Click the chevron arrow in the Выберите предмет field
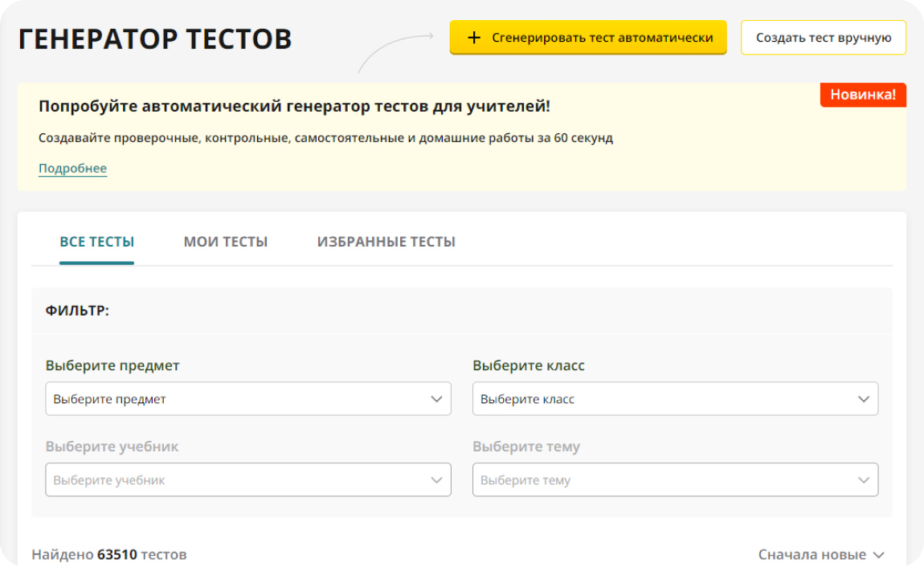This screenshot has height=567, width=924. 436,399
